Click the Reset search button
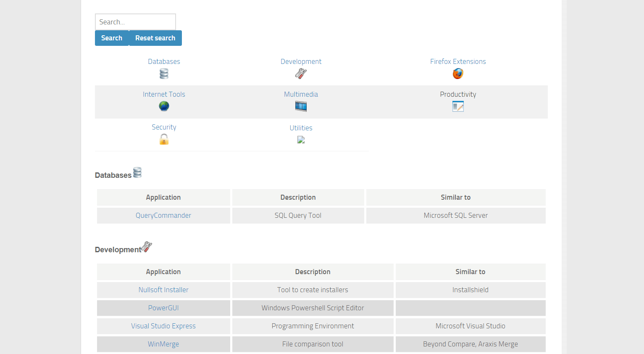644x354 pixels. (155, 38)
